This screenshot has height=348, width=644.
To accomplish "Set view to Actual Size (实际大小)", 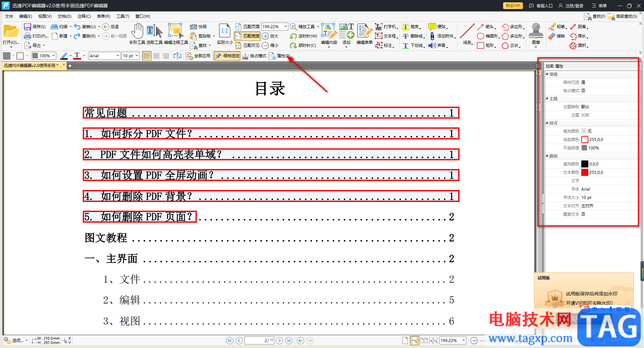I will click(225, 34).
